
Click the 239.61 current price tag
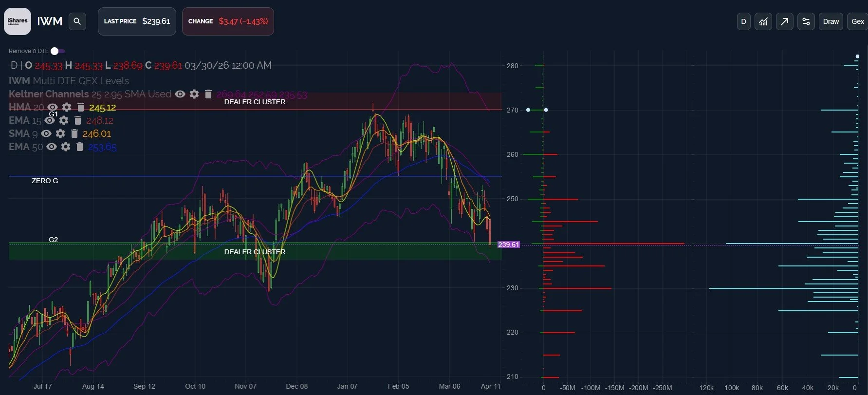pos(509,245)
